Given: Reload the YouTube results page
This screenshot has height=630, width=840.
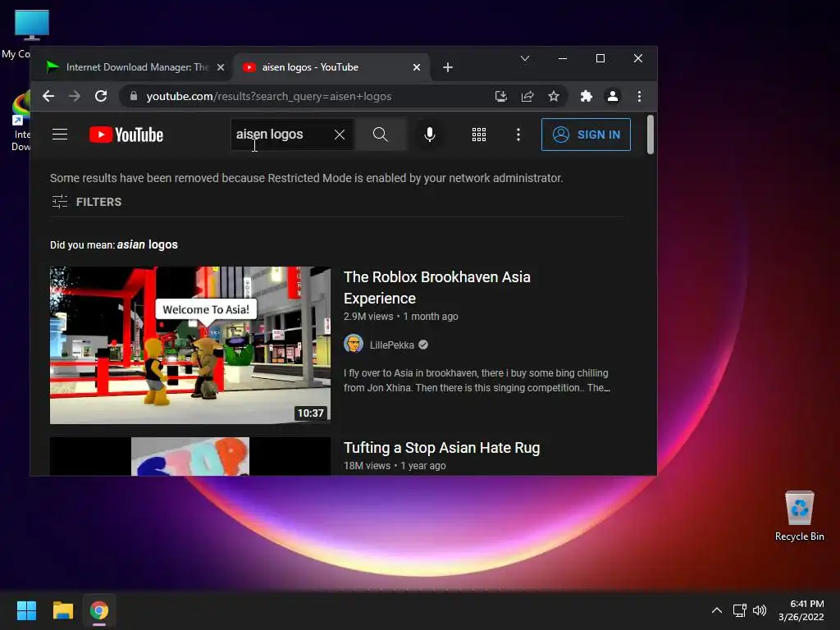Looking at the screenshot, I should tap(101, 97).
